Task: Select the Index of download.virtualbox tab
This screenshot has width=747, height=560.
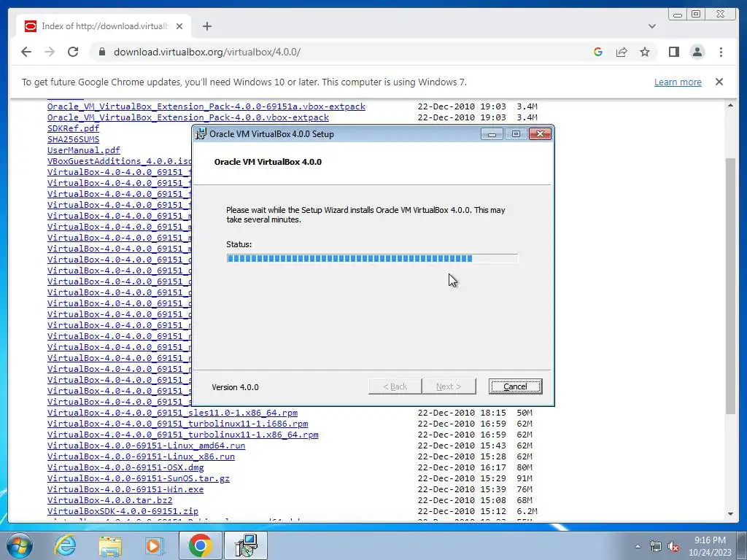Action: 104,26
